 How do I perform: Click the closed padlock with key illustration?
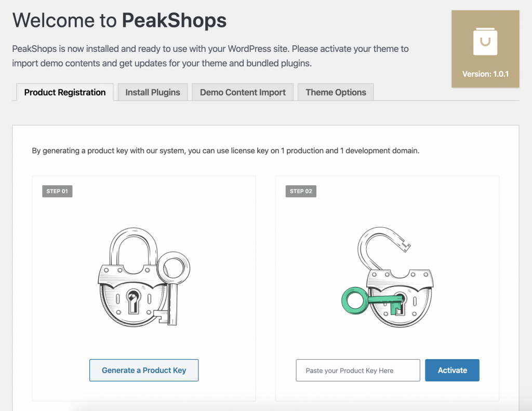click(144, 277)
